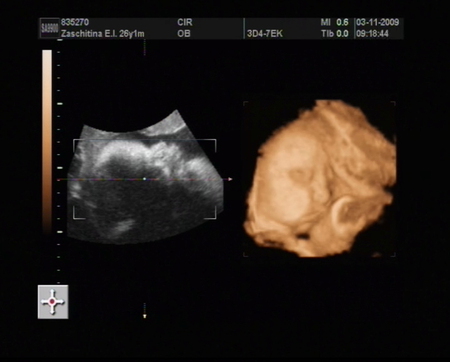Click the time 09:18:44
The width and height of the screenshot is (450, 362).
point(372,34)
